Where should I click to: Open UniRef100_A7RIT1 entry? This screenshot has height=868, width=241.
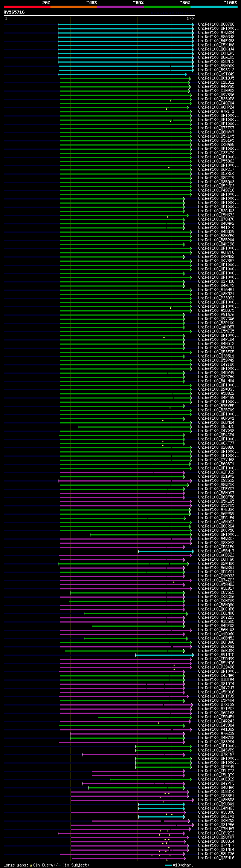[x=216, y=112]
